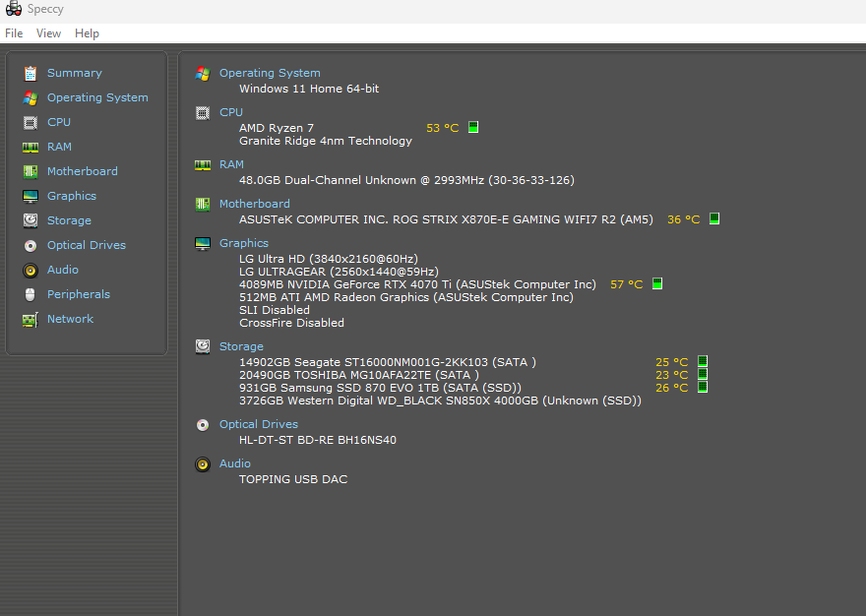Click the Graphics heading link in summary
Screen dimensions: 866x616
pyautogui.click(x=244, y=243)
